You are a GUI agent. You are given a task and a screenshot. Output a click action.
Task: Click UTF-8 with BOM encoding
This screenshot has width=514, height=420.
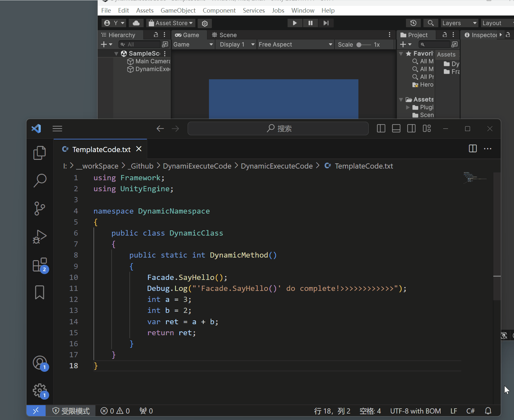pyautogui.click(x=415, y=411)
